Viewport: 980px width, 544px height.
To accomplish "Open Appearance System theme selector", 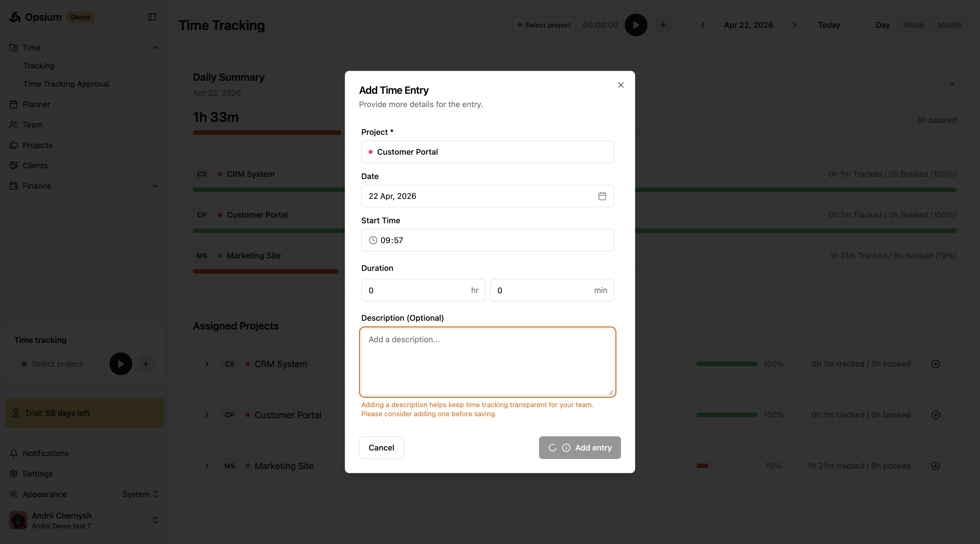I will click(140, 494).
